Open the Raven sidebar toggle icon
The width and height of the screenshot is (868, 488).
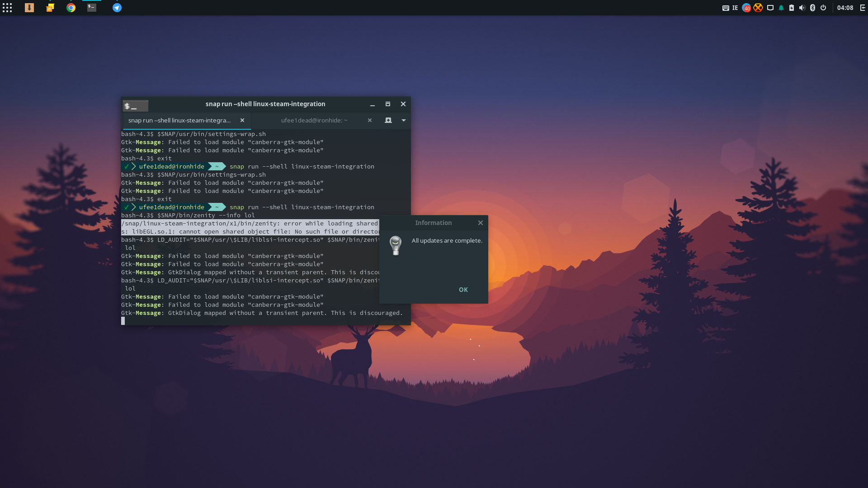coord(863,8)
